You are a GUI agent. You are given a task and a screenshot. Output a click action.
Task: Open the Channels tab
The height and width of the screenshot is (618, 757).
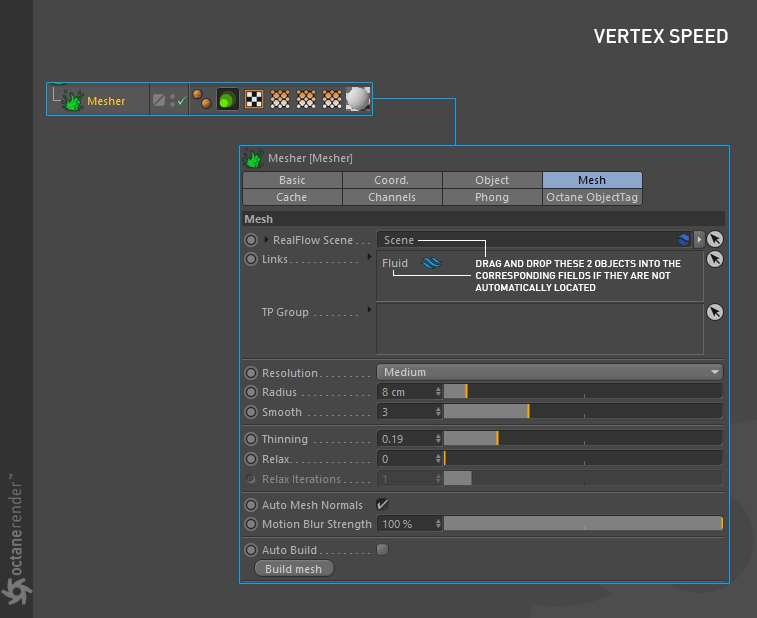click(x=392, y=197)
